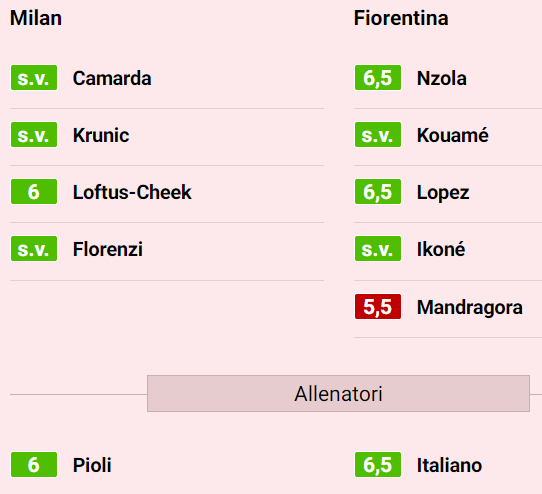Click Ikoné's s.v. rating badge
The height and width of the screenshot is (494, 542).
pos(378,249)
